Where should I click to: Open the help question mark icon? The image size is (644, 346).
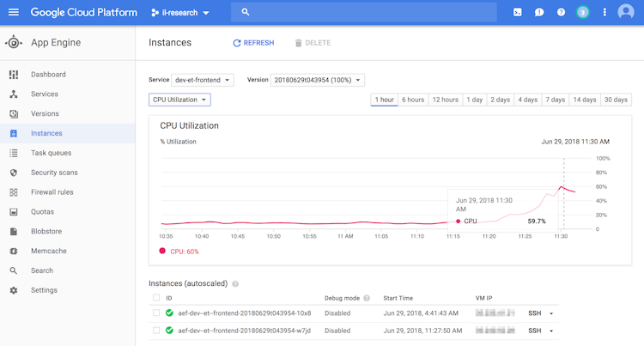(x=561, y=12)
